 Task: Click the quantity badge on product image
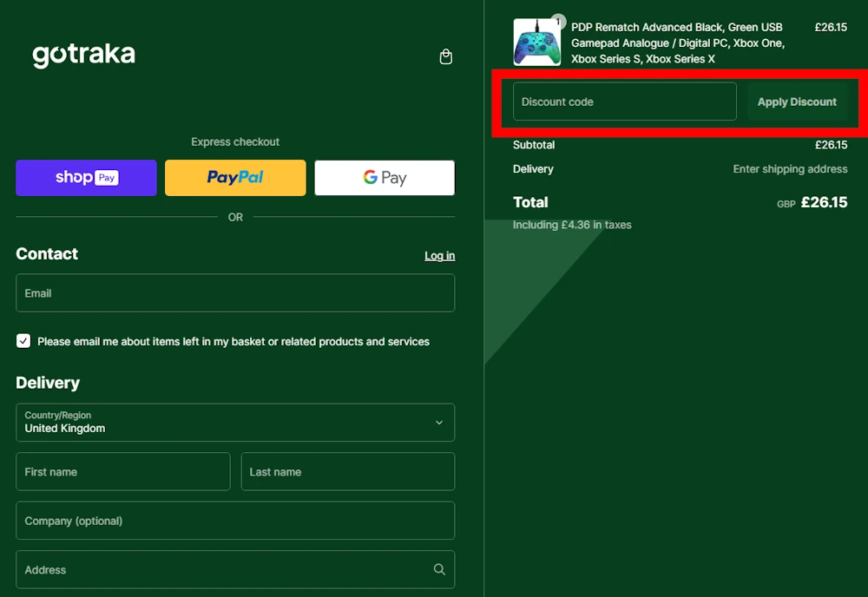pos(560,20)
